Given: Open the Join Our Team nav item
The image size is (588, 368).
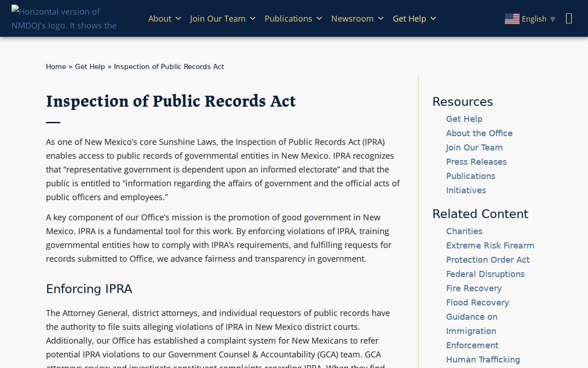Looking at the screenshot, I should (x=218, y=18).
